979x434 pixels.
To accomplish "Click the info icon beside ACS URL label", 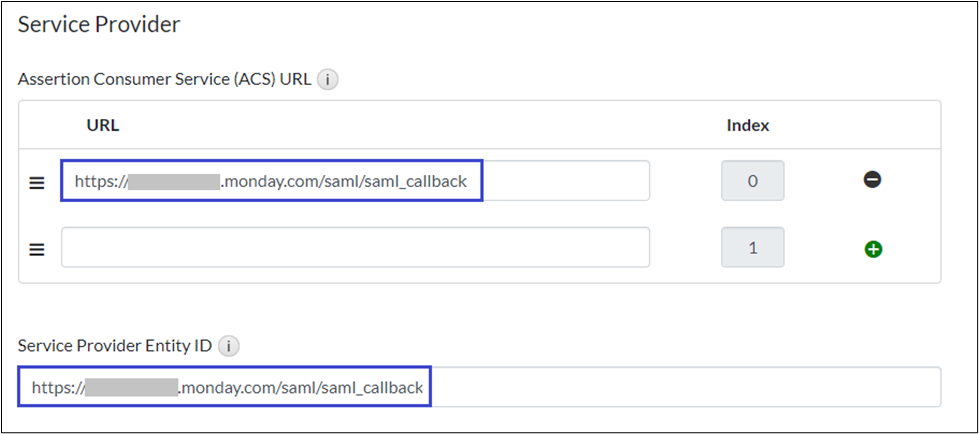I will point(327,80).
